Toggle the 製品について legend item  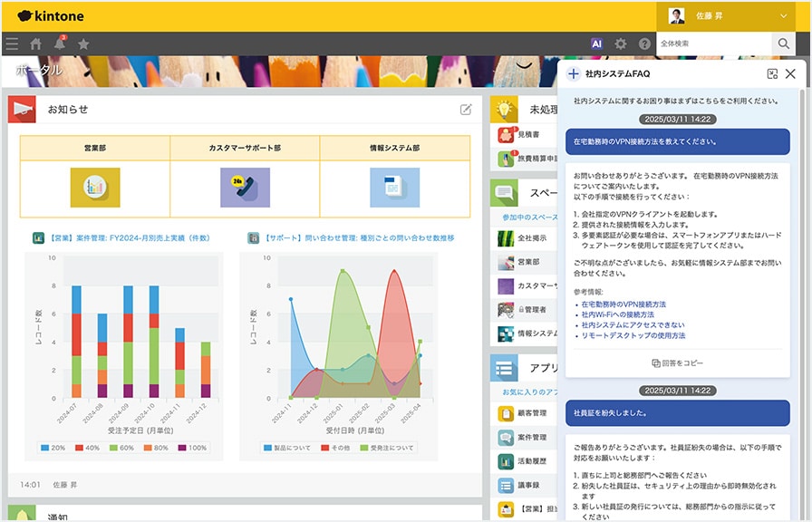(287, 448)
